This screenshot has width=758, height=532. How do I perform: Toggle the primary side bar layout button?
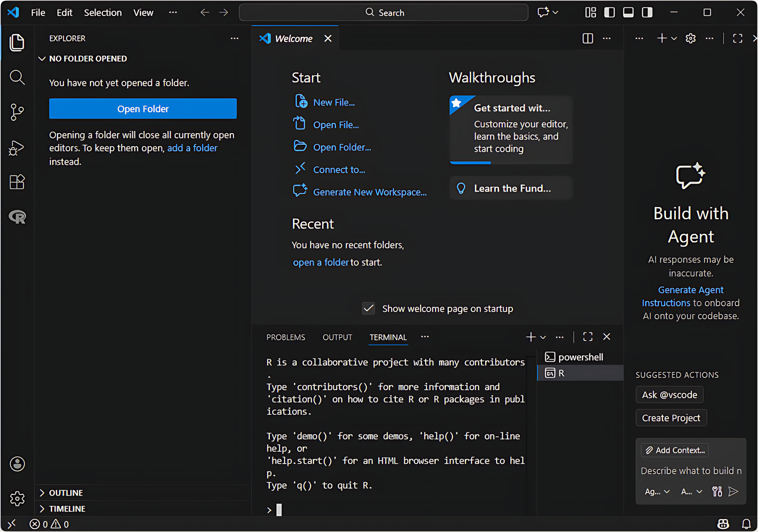click(x=609, y=12)
